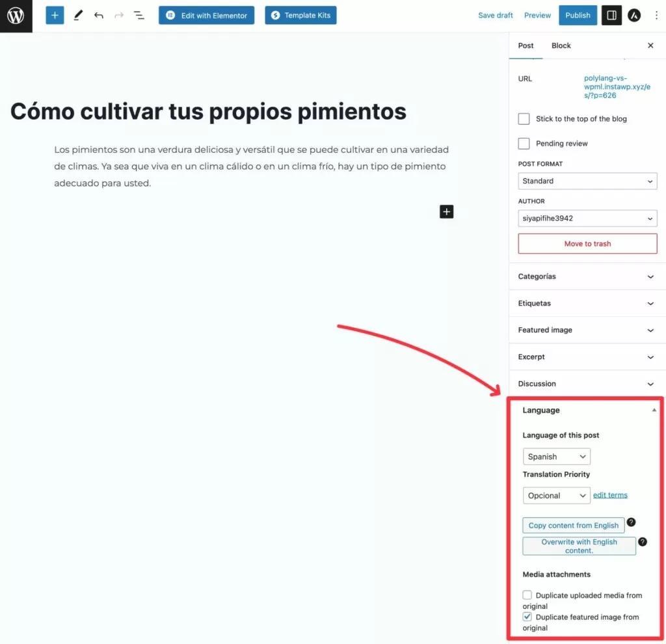Switch to the Post tab
This screenshot has width=666, height=644.
click(x=526, y=46)
